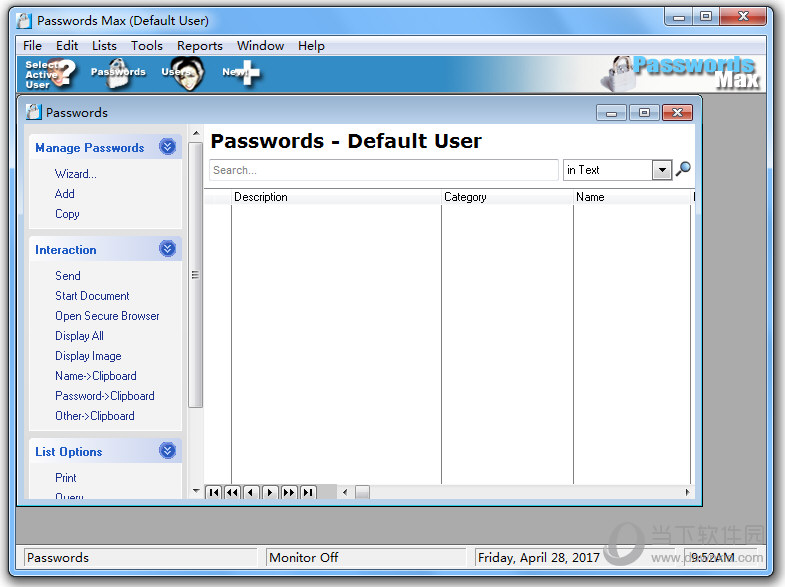Screen dimensions: 785x587
Task: Click the magnifying glass search icon
Action: (683, 170)
